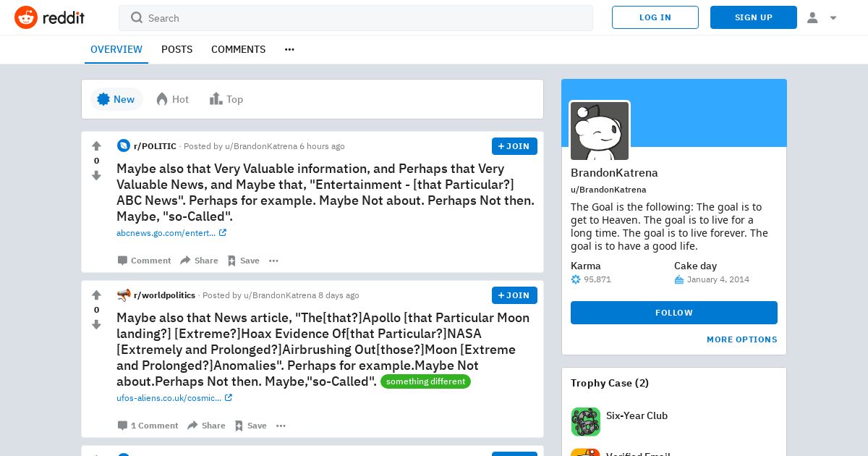Switch to the Comments tab

coord(238,49)
